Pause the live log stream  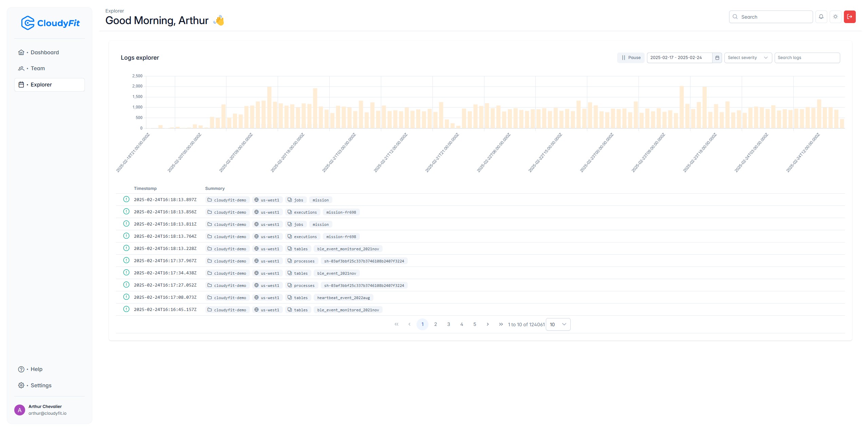[x=630, y=57]
